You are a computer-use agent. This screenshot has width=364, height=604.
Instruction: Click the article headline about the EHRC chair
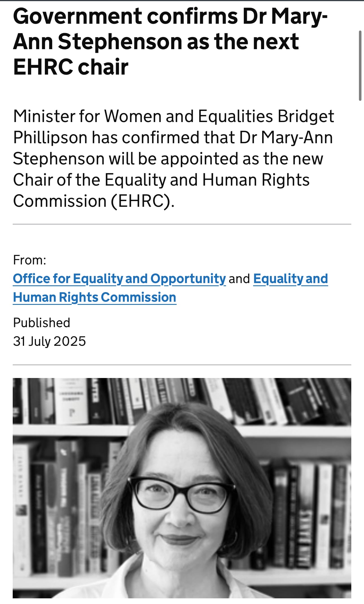169,41
